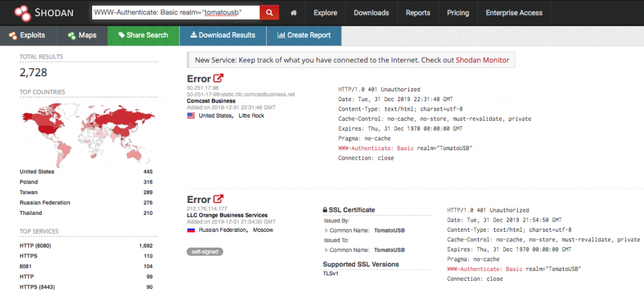644x296 pixels.
Task: Switch to the Maps tab
Action: click(82, 35)
